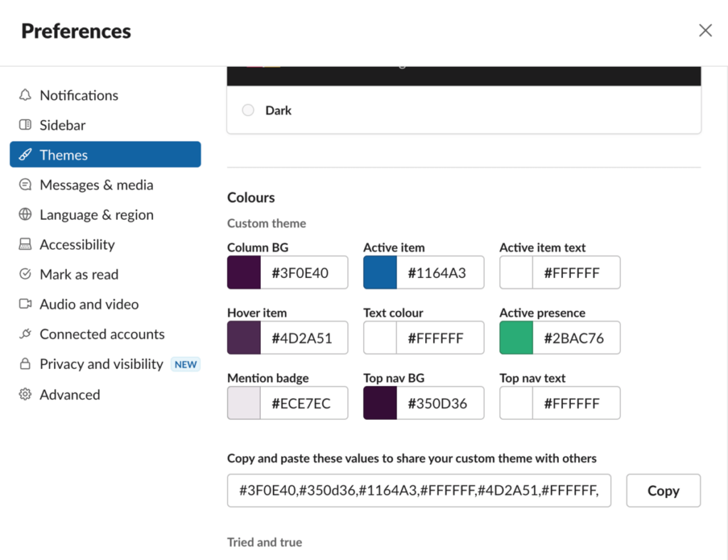The height and width of the screenshot is (560, 728).
Task: Click the Top nav BG hex field
Action: (x=439, y=404)
